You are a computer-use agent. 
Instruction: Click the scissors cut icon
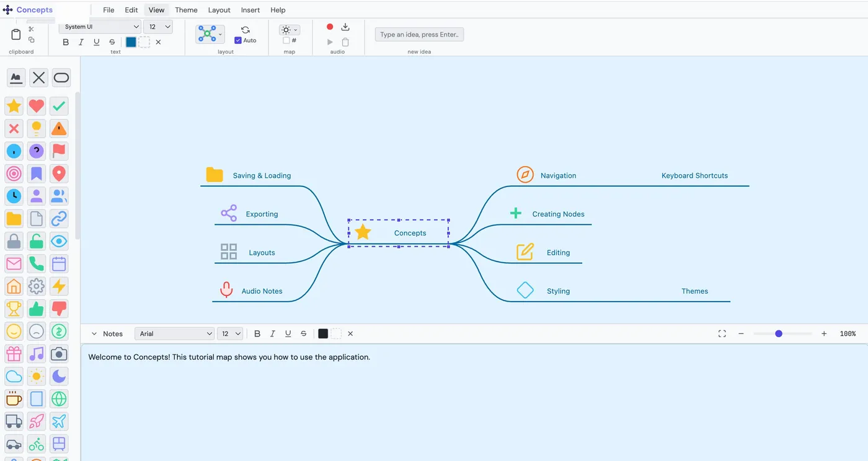click(x=32, y=29)
